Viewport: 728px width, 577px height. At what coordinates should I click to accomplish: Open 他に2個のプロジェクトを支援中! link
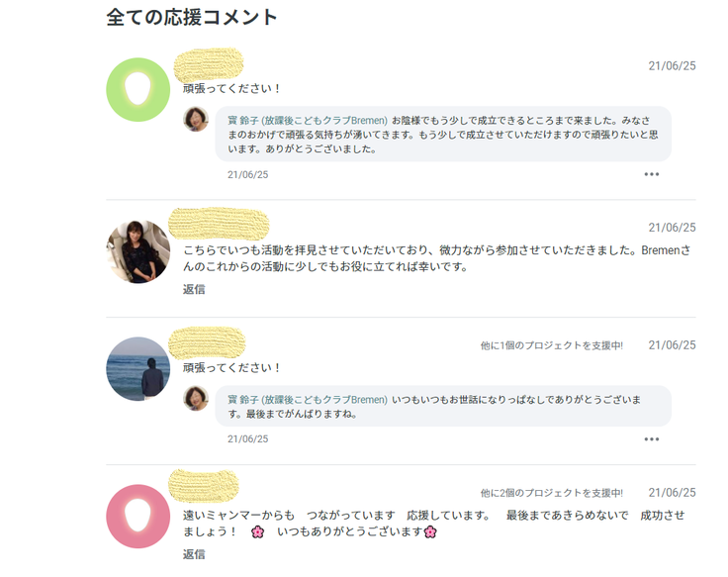(x=551, y=493)
